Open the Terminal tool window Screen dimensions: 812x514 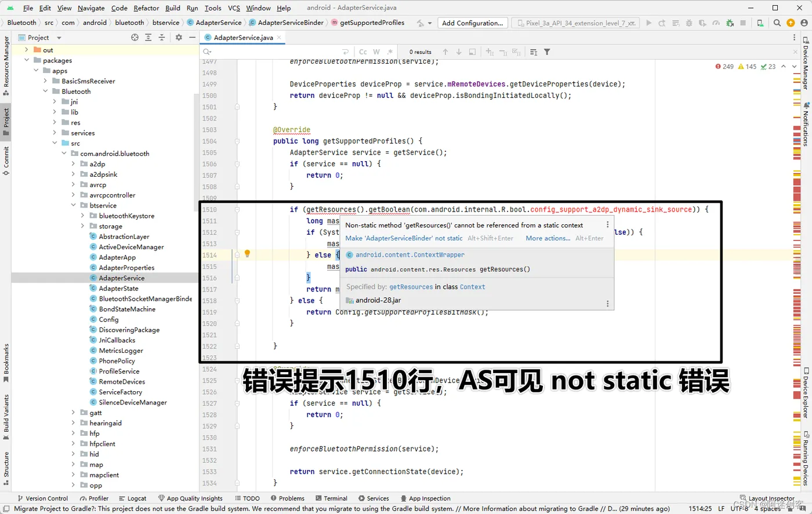tap(331, 498)
